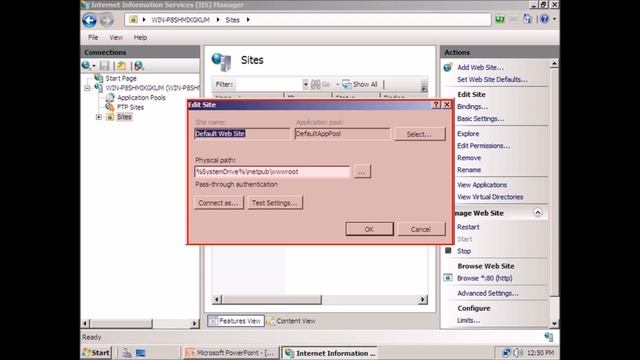
Task: Open the Go button dropdown arrow
Action: tap(338, 84)
